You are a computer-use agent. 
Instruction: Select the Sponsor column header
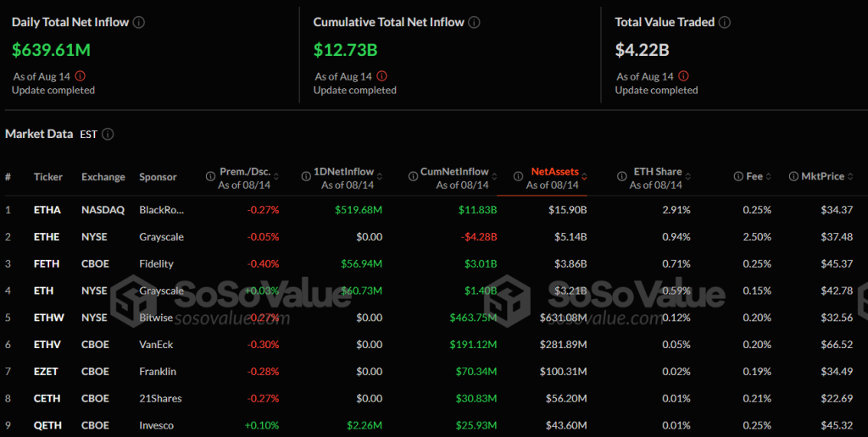coord(158,177)
